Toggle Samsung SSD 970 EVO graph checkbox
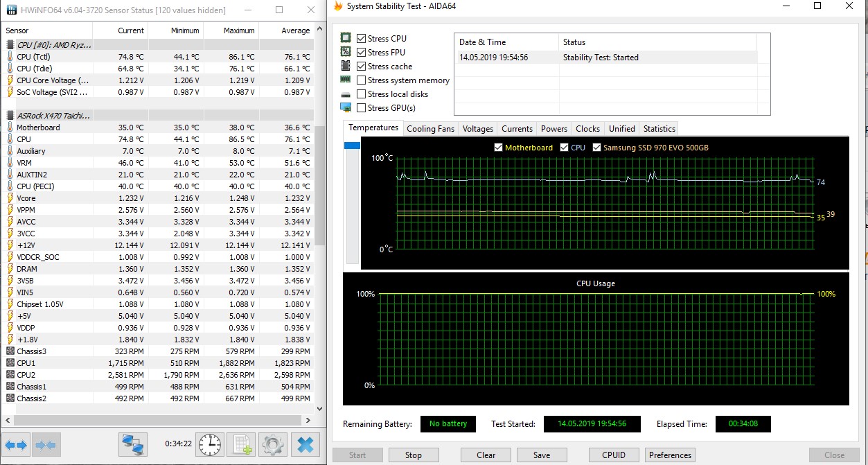The height and width of the screenshot is (465, 868). [x=597, y=148]
